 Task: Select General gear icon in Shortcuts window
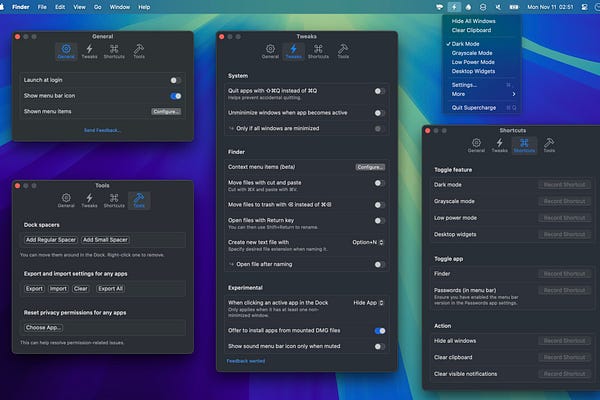point(476,145)
